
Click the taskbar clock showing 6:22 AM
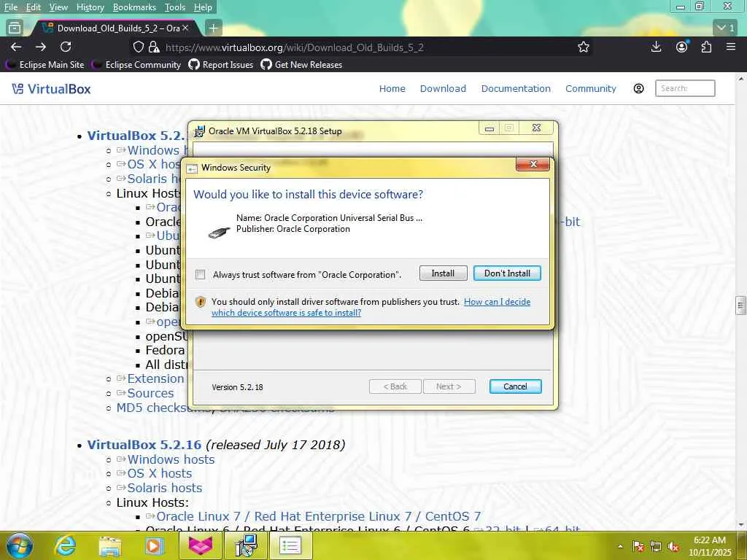tap(709, 546)
